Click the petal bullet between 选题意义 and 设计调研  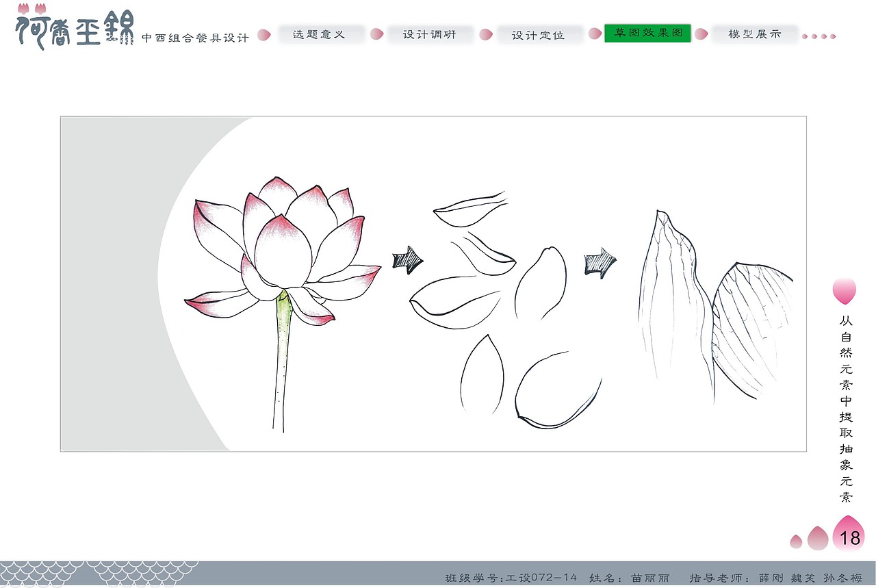tap(376, 34)
